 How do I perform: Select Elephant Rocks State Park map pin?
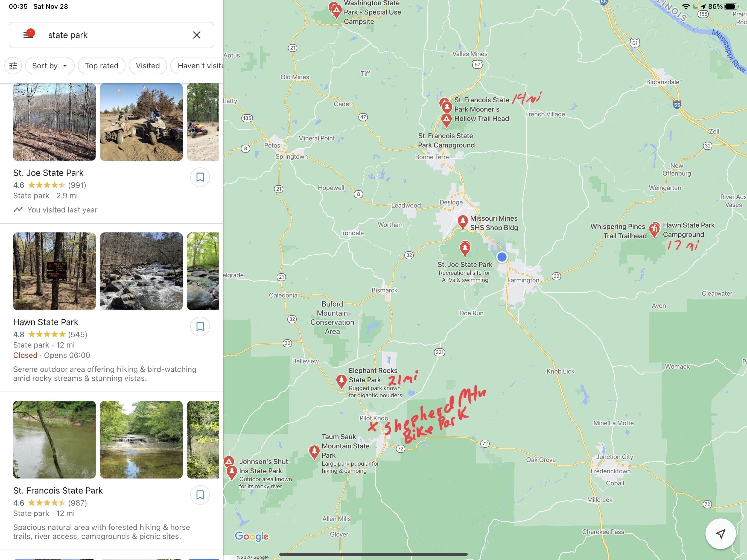341,381
